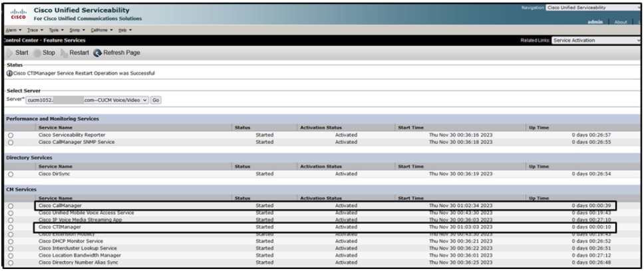Click the admin user link
Viewport: 644px width, 271px height.
point(595,22)
